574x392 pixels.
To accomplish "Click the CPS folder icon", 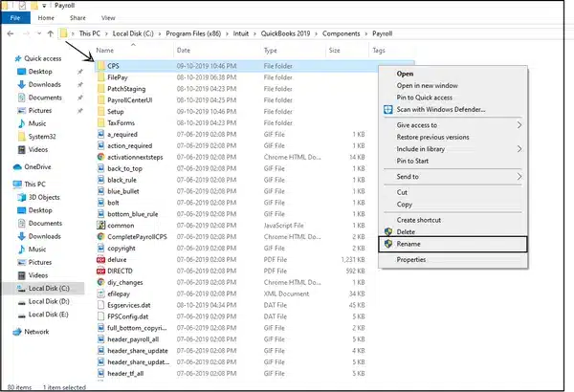I will 101,66.
